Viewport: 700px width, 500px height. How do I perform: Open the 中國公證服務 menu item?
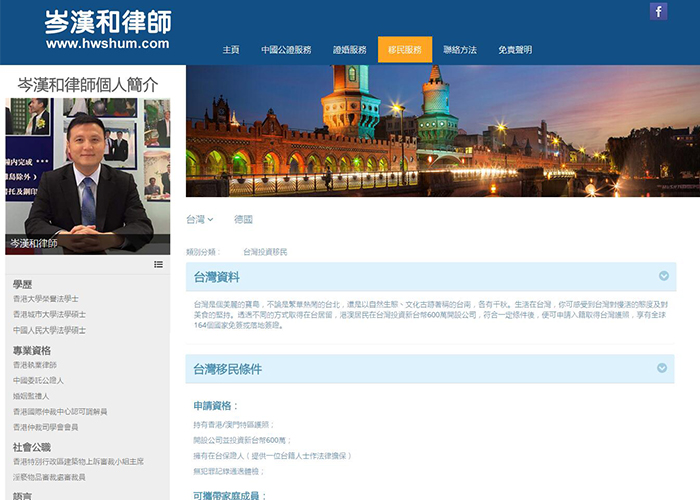pos(286,49)
